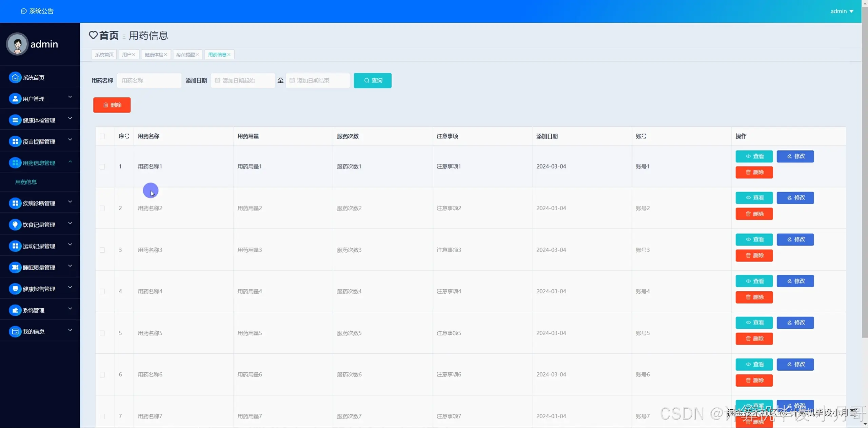Click the 健康体检管理 sidebar icon
This screenshot has height=428, width=868.
(15, 120)
